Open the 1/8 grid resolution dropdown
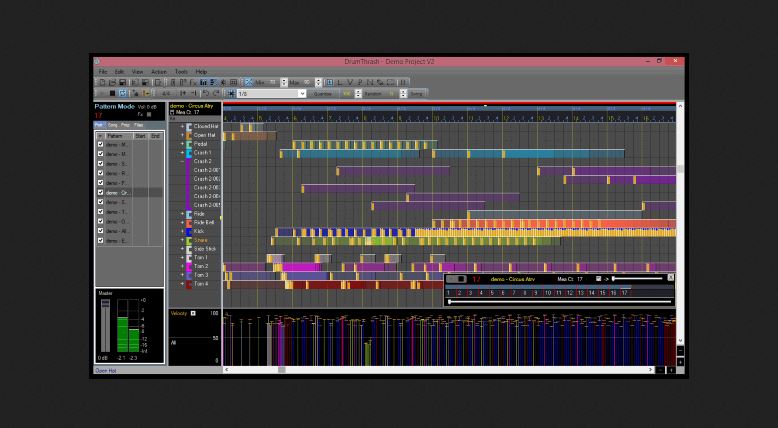This screenshot has width=778, height=428. point(271,94)
